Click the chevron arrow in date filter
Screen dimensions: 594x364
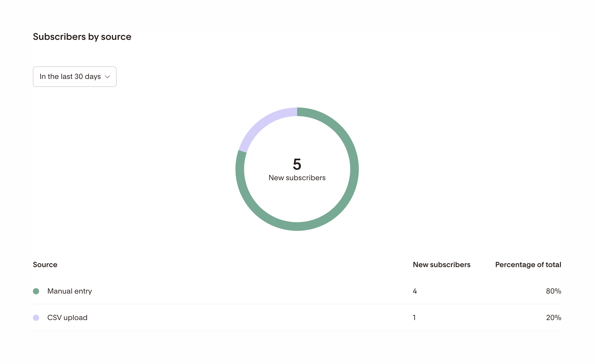[107, 77]
